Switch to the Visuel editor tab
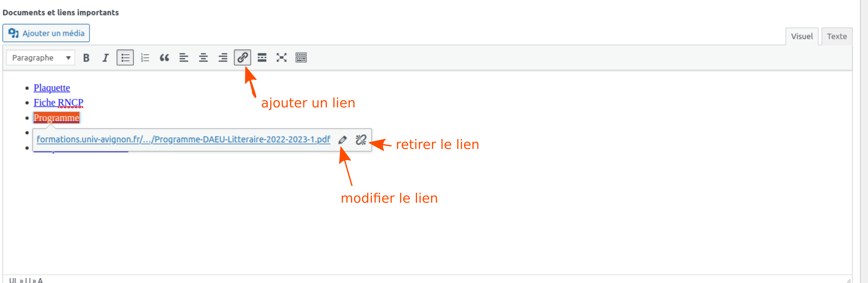868x283 pixels. (802, 36)
